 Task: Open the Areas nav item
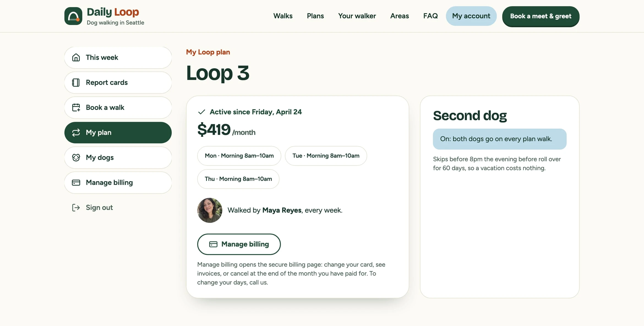(x=400, y=16)
